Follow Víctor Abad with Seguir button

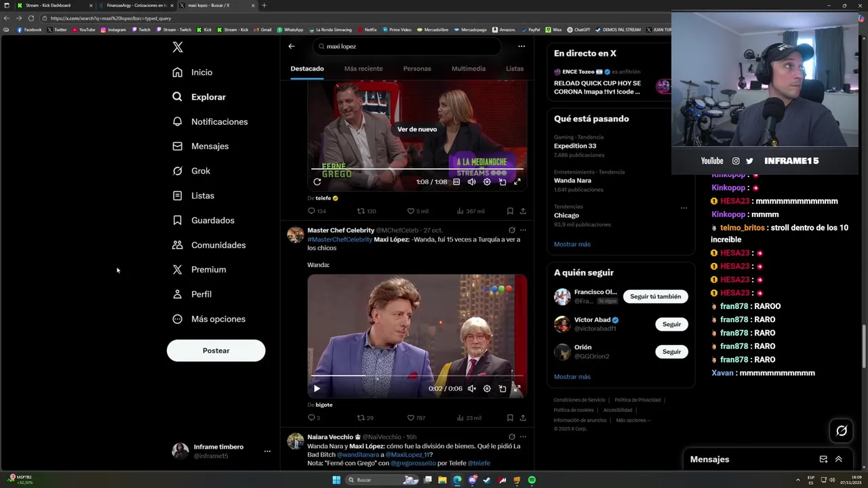pos(671,324)
